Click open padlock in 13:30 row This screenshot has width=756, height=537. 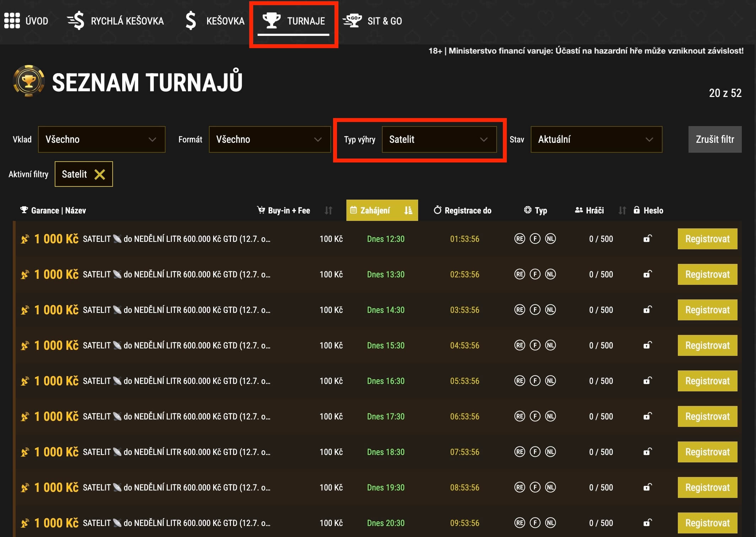647,274
